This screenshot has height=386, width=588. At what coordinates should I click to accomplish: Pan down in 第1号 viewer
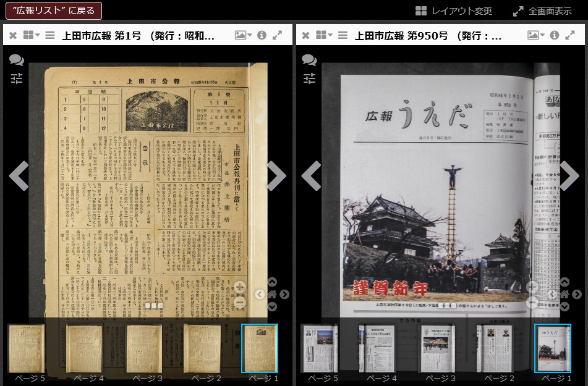272,306
